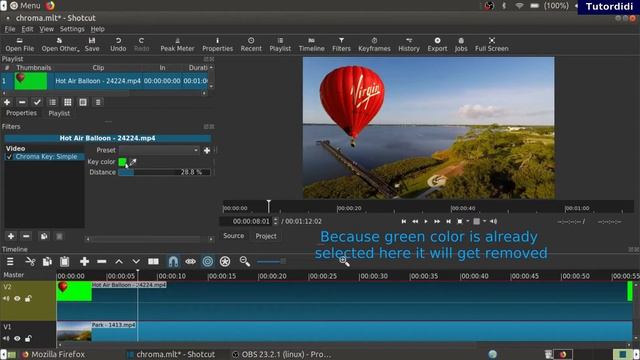The image size is (640, 360).
Task: Switch playlist to tiles view
Action: pyautogui.click(x=83, y=102)
